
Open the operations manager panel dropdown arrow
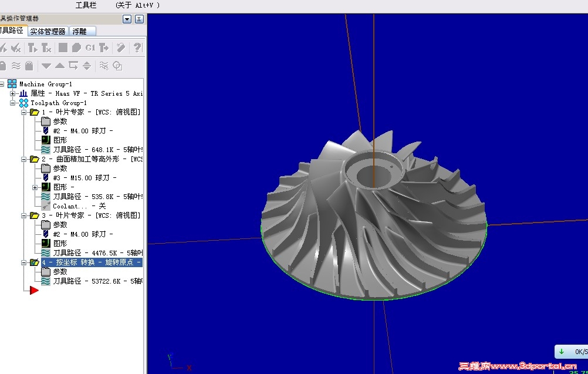click(127, 19)
